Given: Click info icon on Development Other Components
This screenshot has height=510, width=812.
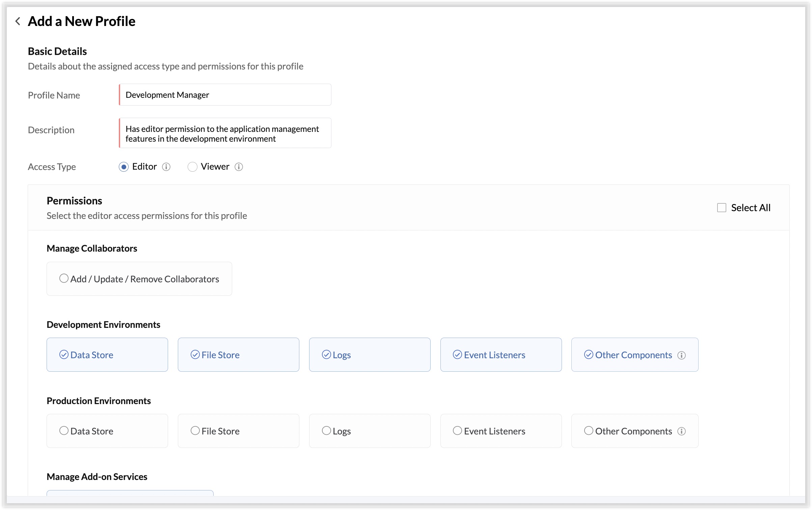Looking at the screenshot, I should point(681,355).
